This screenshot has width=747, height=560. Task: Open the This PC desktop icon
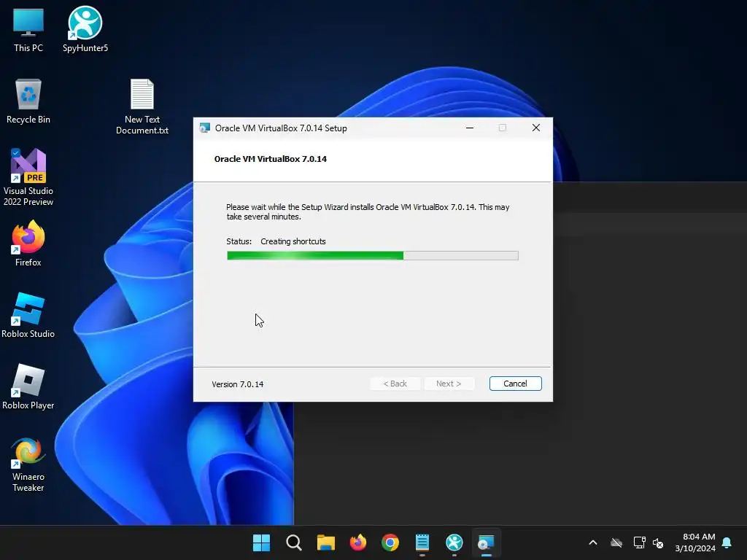[28, 30]
